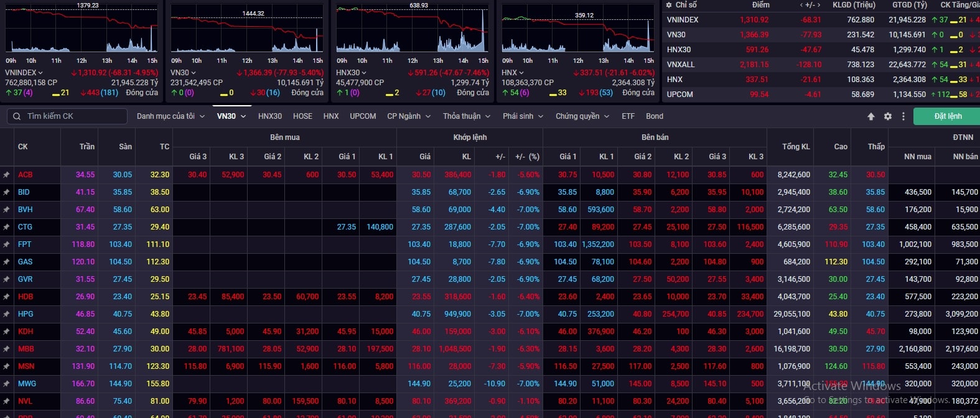Image resolution: width=980 pixels, height=418 pixels.
Task: Toggle the pin icon for BID
Action: pos(6,192)
